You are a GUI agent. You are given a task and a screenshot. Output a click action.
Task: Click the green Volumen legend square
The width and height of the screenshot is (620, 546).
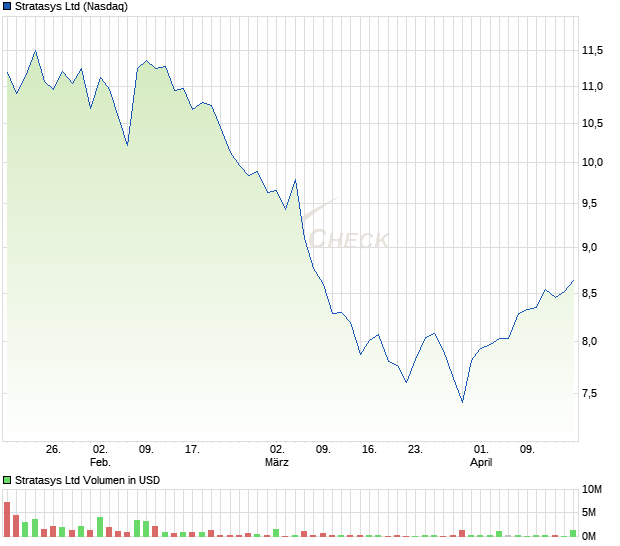pos(7,480)
